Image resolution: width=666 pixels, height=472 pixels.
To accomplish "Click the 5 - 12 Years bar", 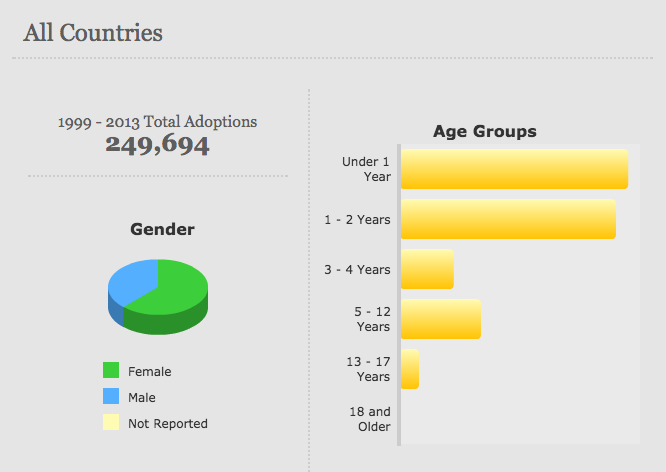I will [x=441, y=319].
